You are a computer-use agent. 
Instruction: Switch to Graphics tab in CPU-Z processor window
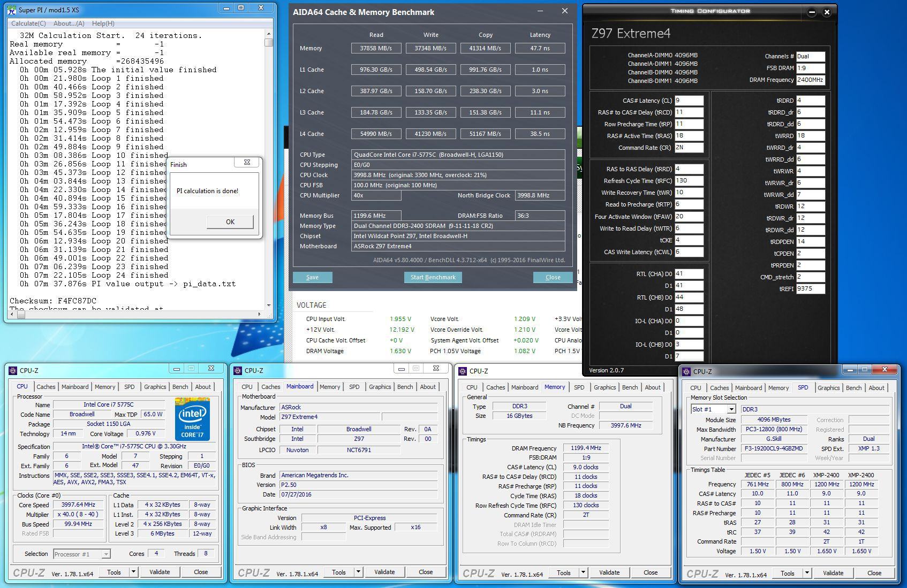155,387
